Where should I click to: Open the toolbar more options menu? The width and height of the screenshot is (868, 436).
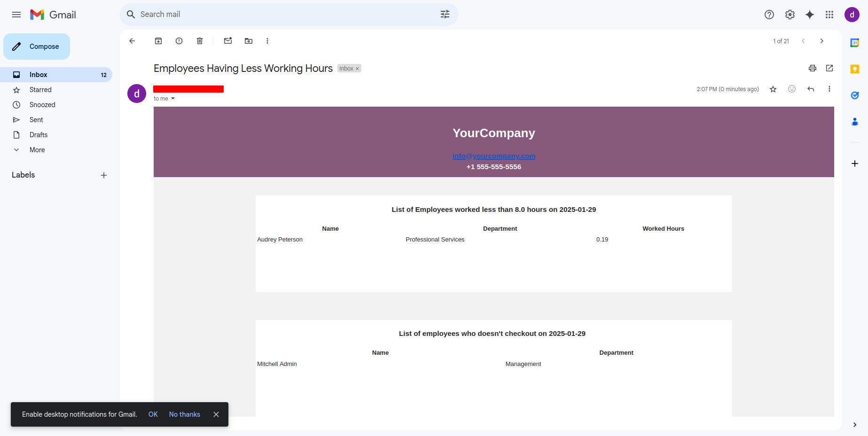coord(267,41)
